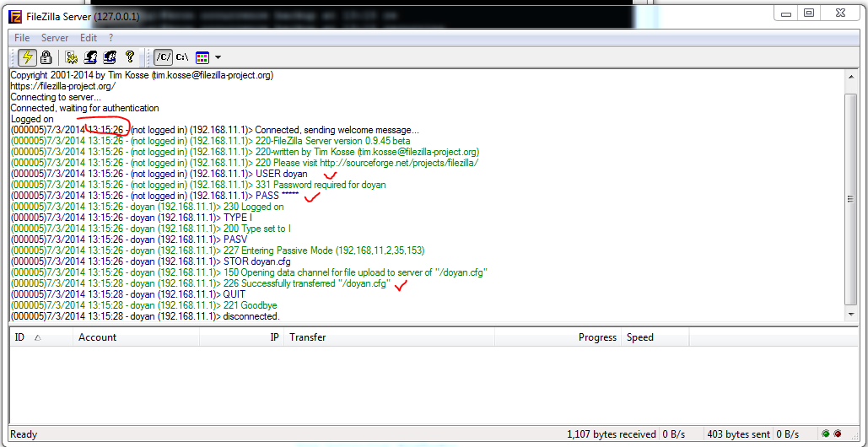Expand the dropdown arrow beside the grid icon

pyautogui.click(x=218, y=57)
